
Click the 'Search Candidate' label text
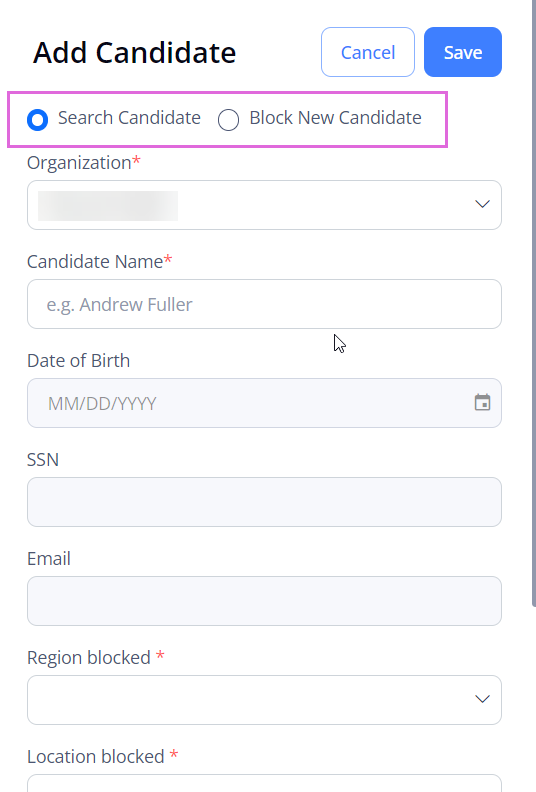click(x=129, y=118)
